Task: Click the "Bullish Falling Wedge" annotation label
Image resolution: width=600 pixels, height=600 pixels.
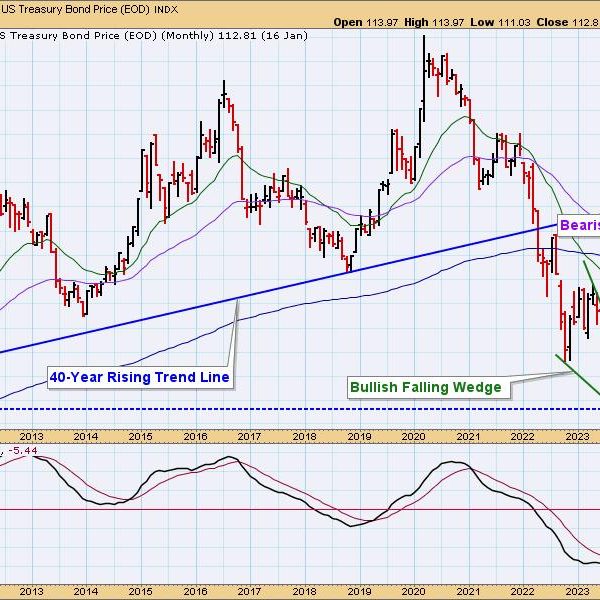Action: pyautogui.click(x=428, y=387)
